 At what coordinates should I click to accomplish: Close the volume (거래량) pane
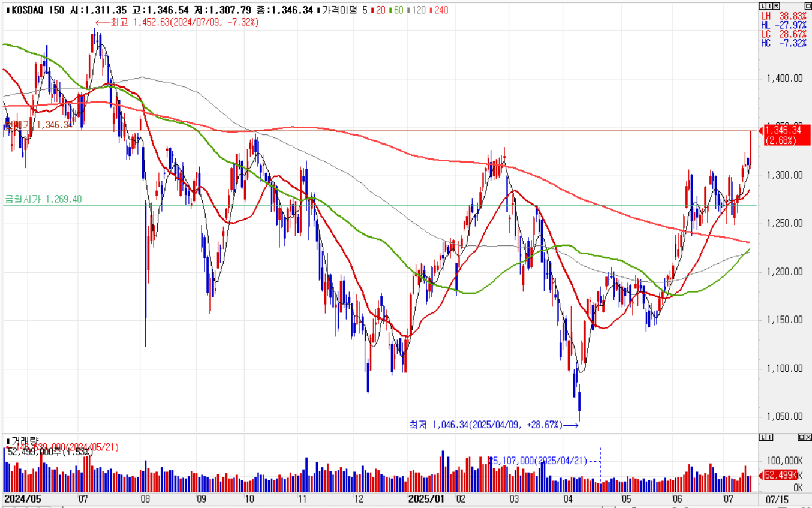click(807, 437)
